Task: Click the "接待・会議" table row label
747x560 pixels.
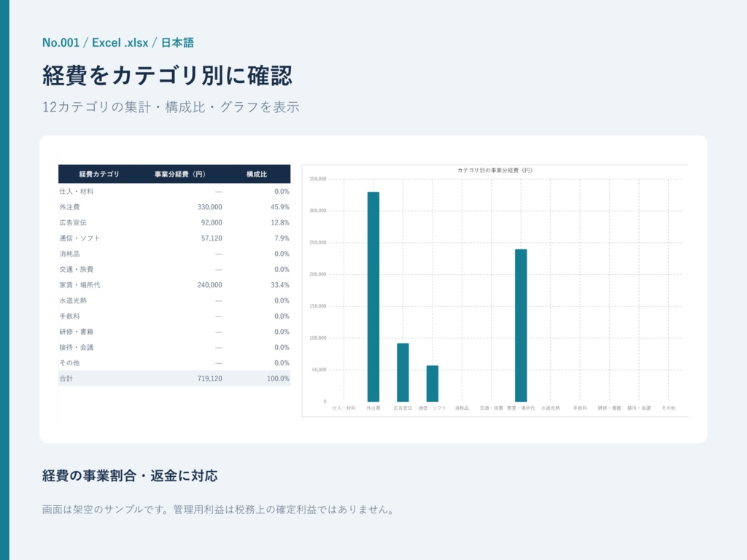Action: coord(76,348)
